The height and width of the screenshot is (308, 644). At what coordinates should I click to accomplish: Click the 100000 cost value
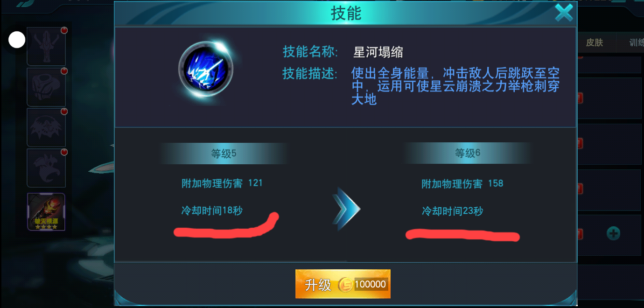pyautogui.click(x=371, y=284)
